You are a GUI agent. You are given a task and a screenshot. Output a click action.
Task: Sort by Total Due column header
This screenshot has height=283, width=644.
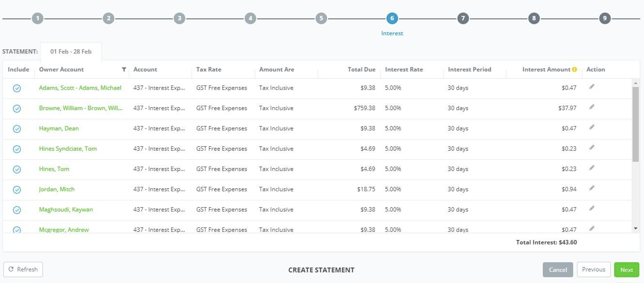click(x=361, y=69)
